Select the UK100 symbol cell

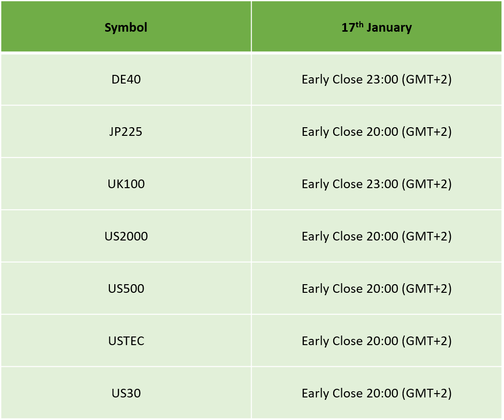pos(126,184)
